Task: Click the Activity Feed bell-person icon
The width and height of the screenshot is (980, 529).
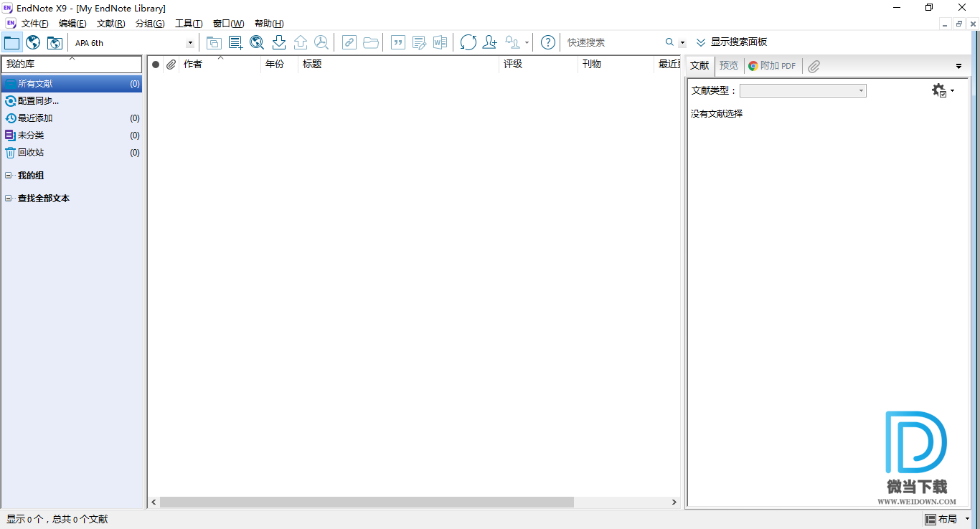Action: (513, 42)
